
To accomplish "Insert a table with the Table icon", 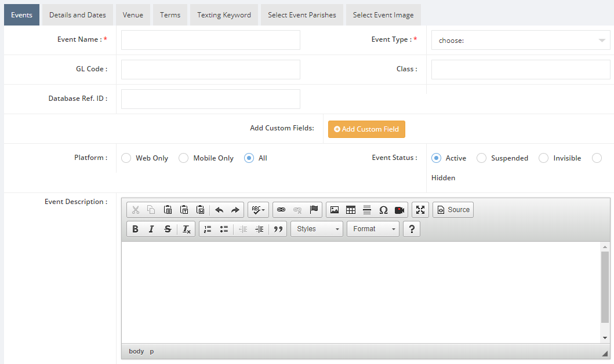I will coord(351,210).
